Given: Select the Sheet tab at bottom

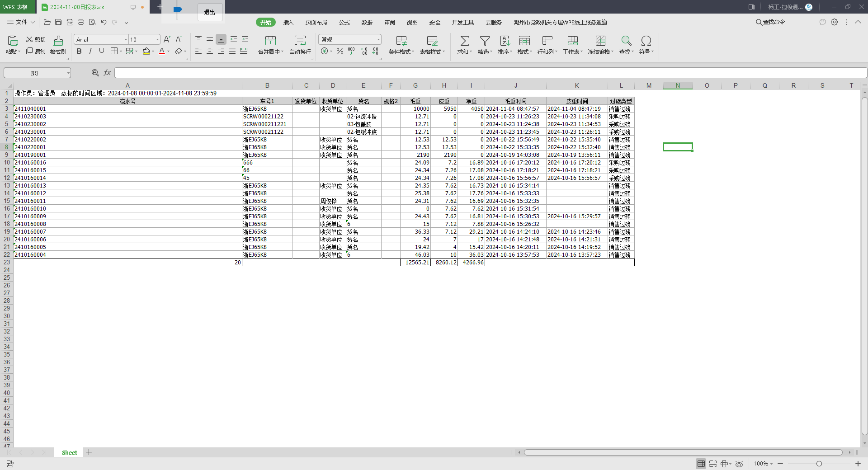Looking at the screenshot, I should [69, 452].
